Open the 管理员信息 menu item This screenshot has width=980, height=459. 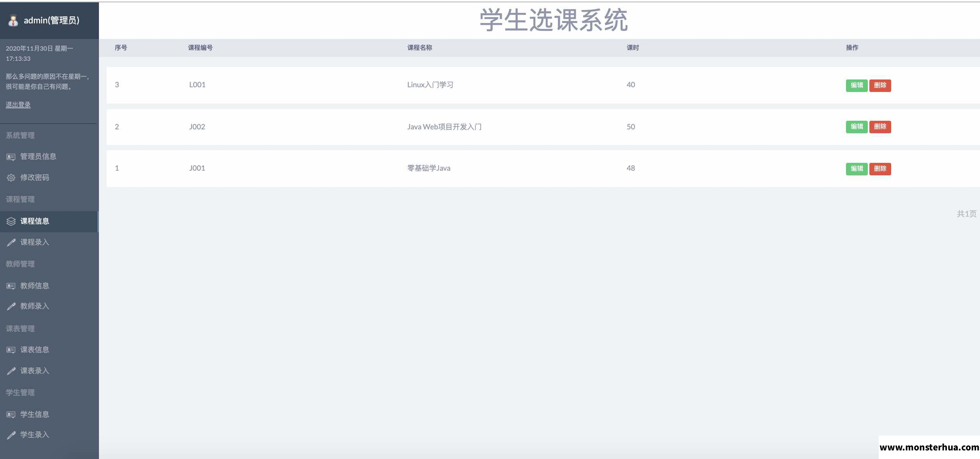[x=49, y=157]
